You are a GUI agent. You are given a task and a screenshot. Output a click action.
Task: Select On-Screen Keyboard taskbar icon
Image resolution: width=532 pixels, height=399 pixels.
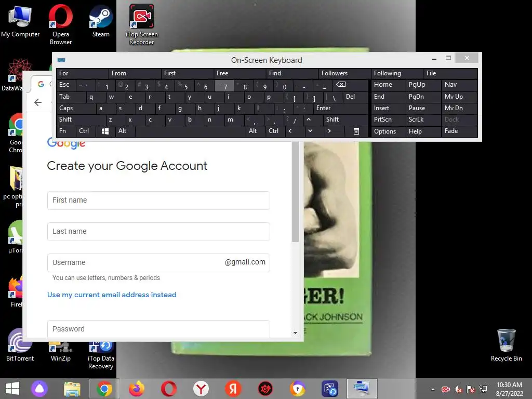tap(362, 389)
